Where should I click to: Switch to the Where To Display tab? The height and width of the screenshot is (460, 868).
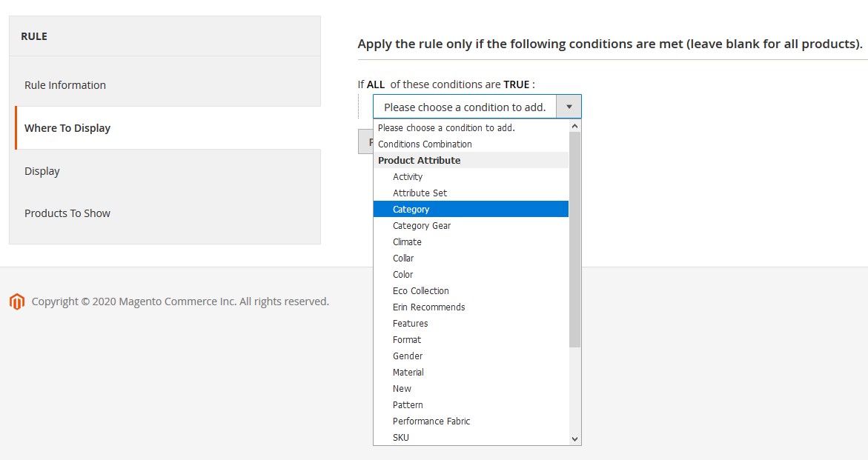click(67, 128)
